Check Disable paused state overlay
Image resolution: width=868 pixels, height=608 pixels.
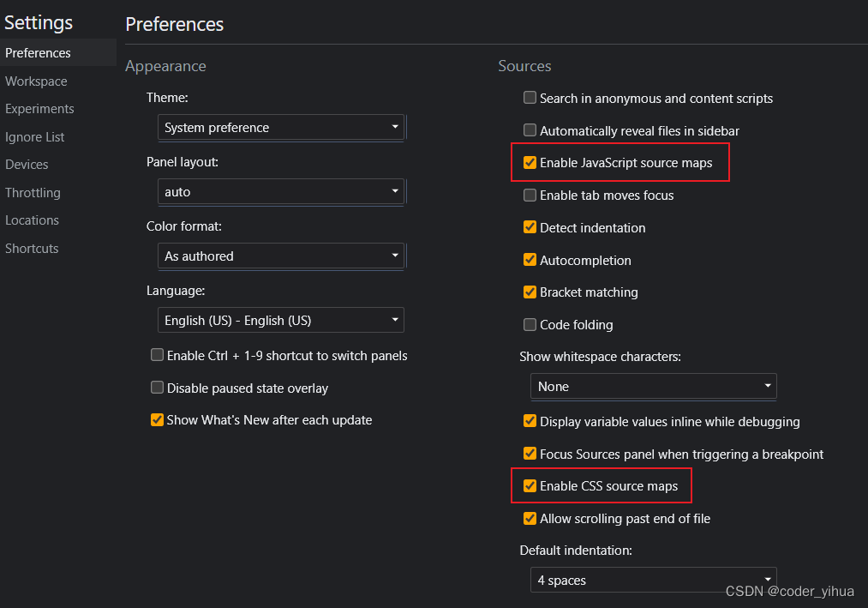pos(157,388)
